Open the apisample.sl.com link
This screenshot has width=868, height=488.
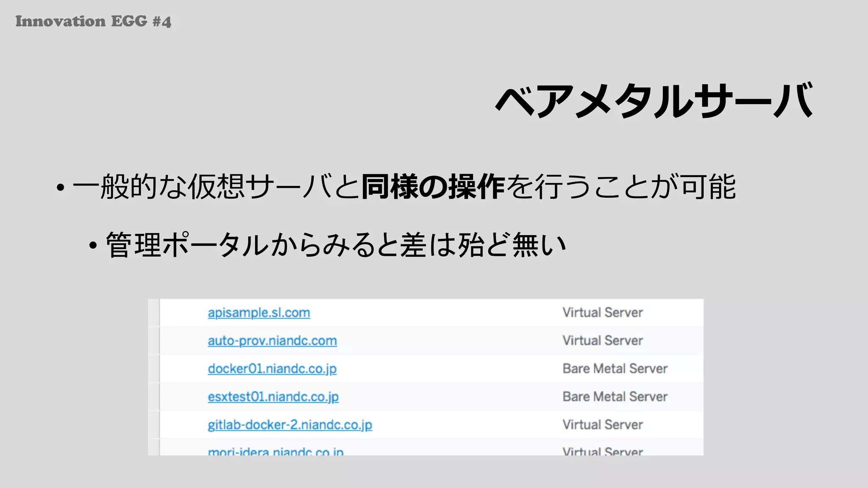click(259, 313)
